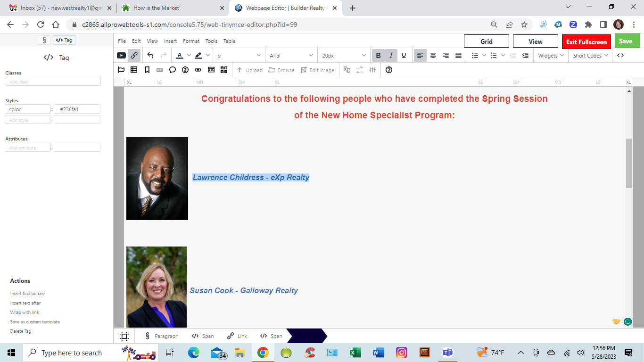Click the bookmark icon in the toolbar

(147, 70)
